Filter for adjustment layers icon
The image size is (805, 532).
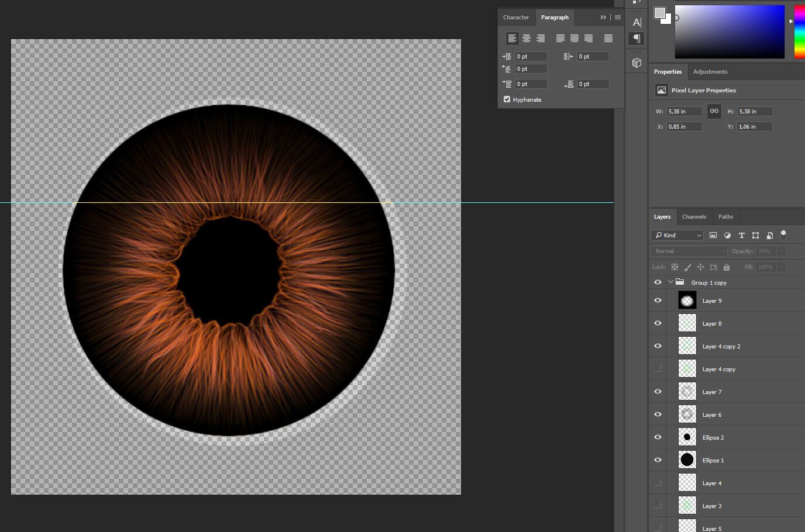[x=727, y=235]
